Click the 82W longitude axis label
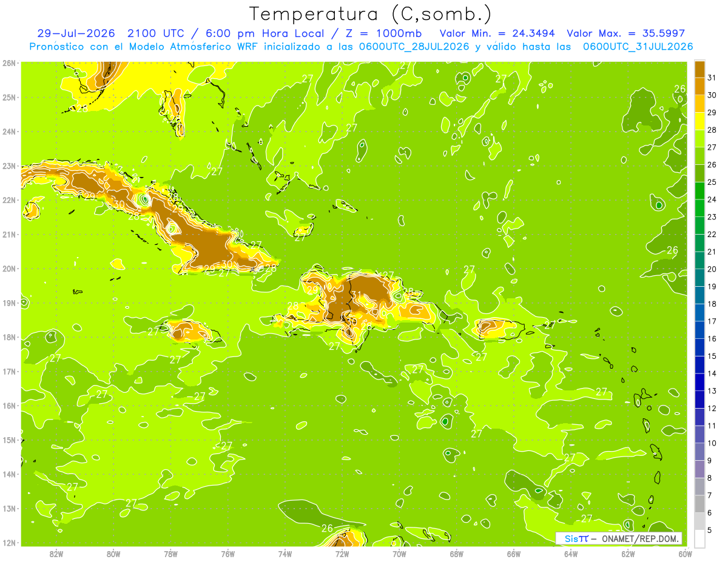Image resolution: width=728 pixels, height=562 pixels. pos(56,554)
